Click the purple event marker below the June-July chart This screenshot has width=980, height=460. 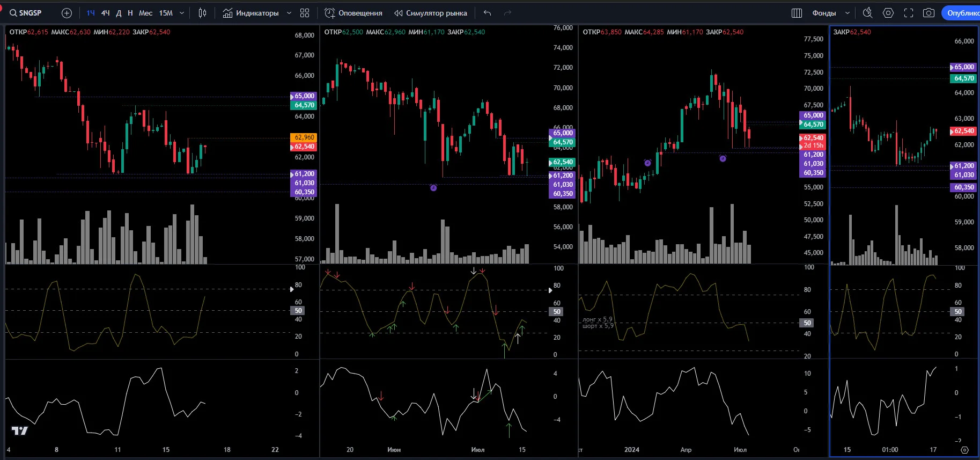pos(433,188)
